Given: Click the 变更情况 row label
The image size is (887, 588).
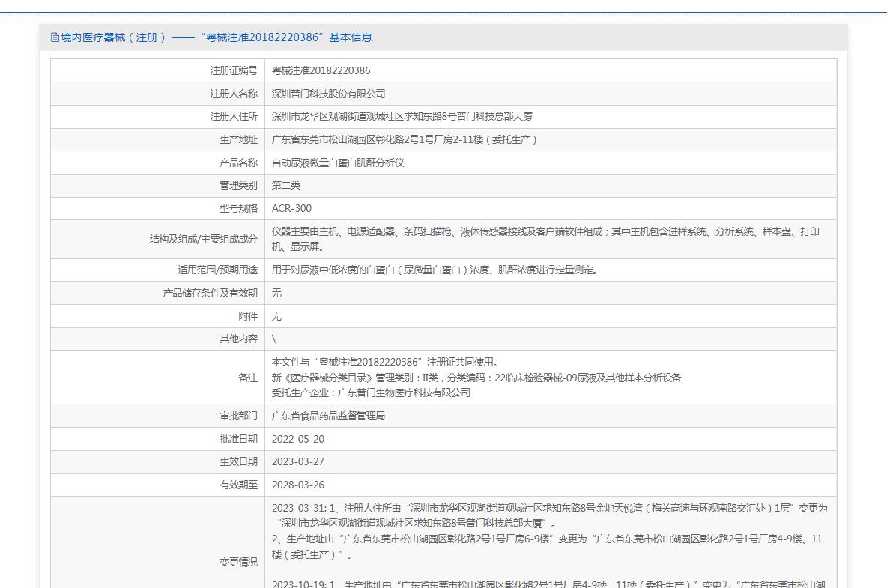Looking at the screenshot, I should pyautogui.click(x=238, y=562).
